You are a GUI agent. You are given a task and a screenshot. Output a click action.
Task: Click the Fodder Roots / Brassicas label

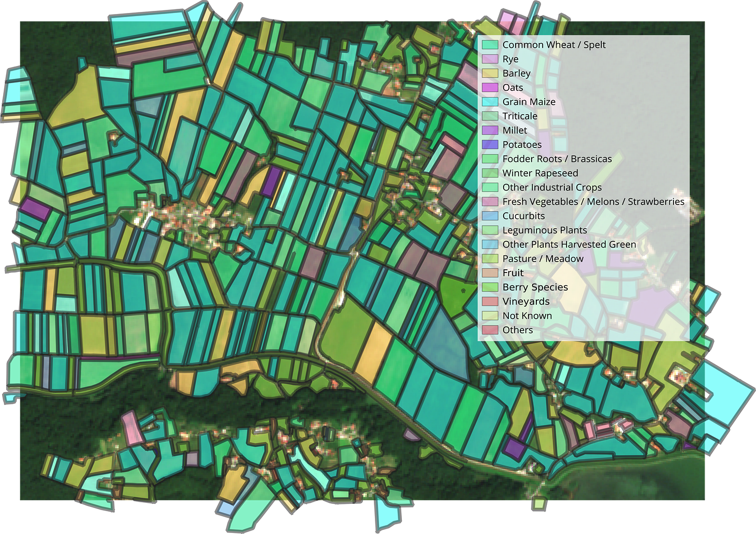pos(557,159)
